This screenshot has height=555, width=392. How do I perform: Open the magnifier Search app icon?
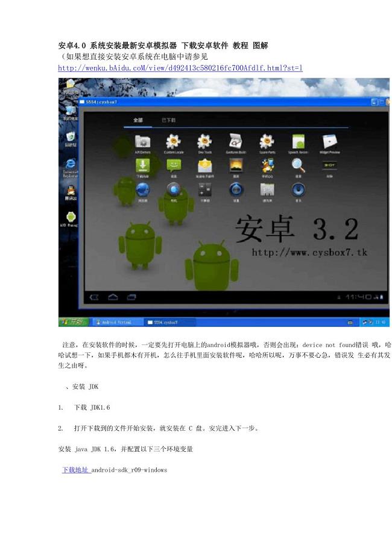point(298,166)
